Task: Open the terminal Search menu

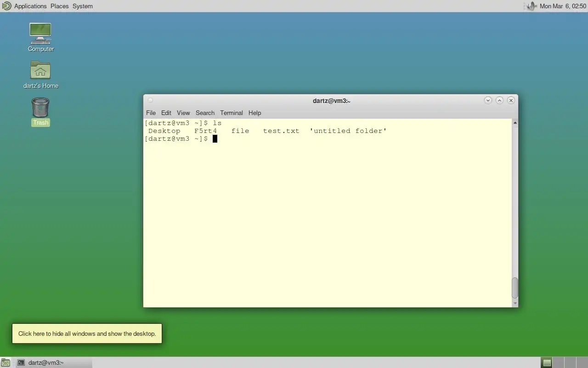Action: (x=205, y=113)
